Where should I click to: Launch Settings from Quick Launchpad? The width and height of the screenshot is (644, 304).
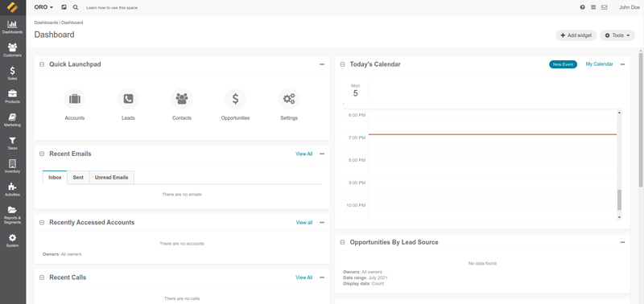(x=289, y=105)
